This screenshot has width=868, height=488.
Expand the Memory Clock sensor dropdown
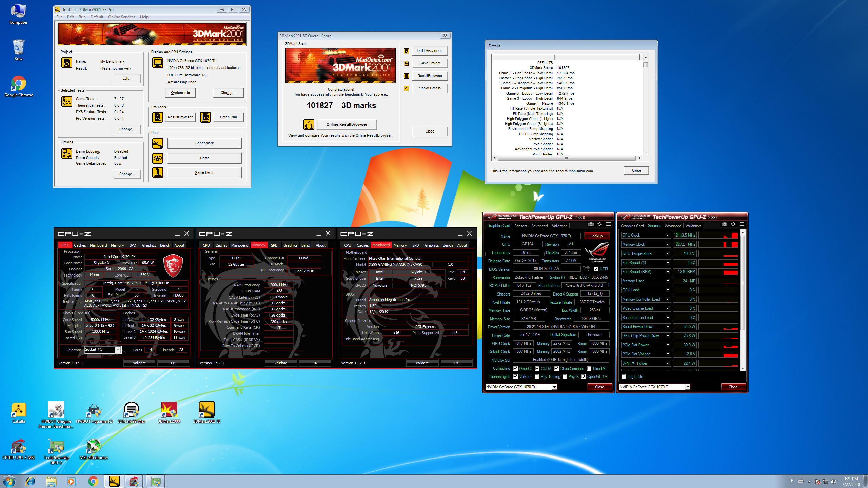tap(667, 244)
